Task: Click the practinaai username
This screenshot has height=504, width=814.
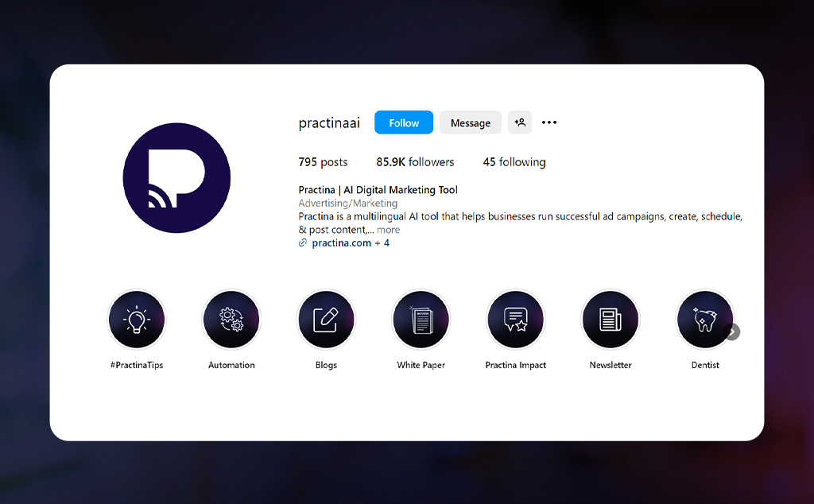Action: pyautogui.click(x=329, y=123)
